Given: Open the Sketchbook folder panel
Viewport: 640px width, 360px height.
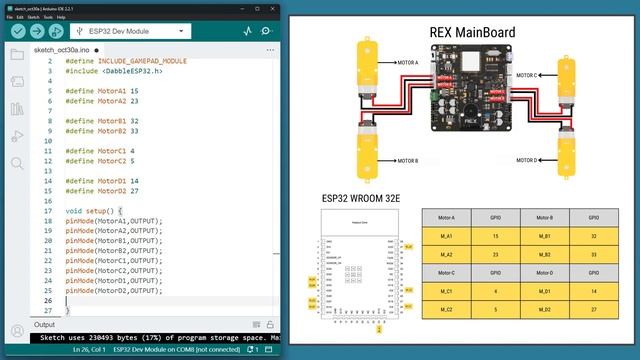Looking at the screenshot, I should point(17,54).
